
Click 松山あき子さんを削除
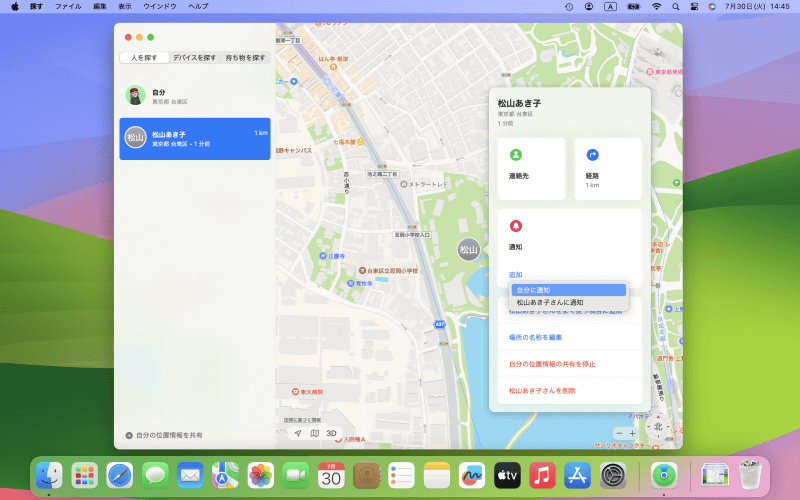pyautogui.click(x=542, y=390)
